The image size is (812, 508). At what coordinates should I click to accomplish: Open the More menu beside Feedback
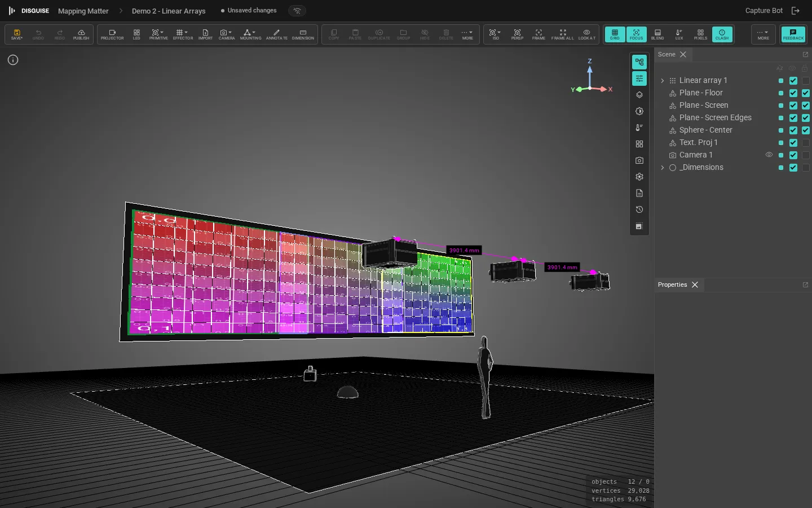[x=763, y=34]
